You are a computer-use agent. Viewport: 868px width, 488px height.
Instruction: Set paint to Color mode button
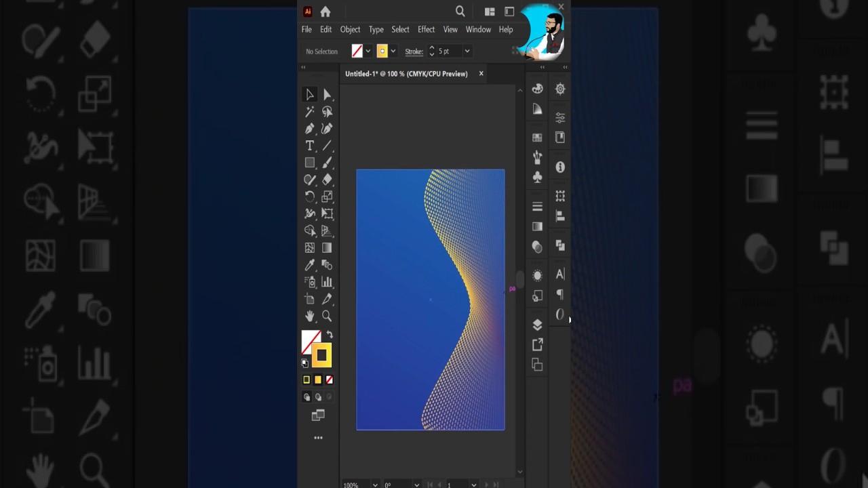pos(307,380)
